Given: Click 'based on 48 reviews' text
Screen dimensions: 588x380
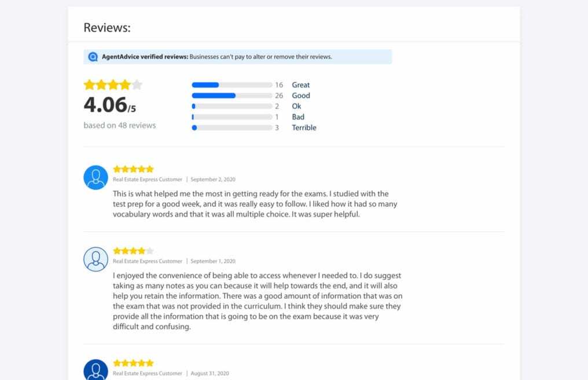Looking at the screenshot, I should coord(119,125).
